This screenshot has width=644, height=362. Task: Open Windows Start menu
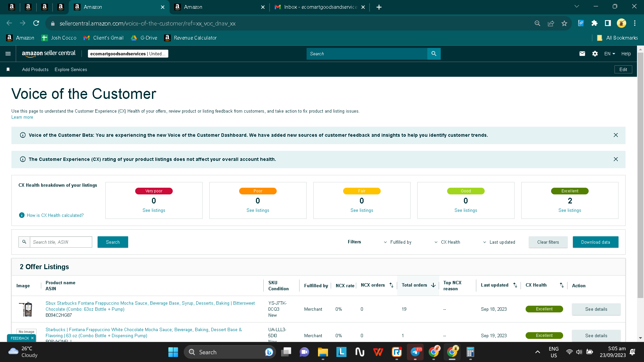(x=173, y=352)
